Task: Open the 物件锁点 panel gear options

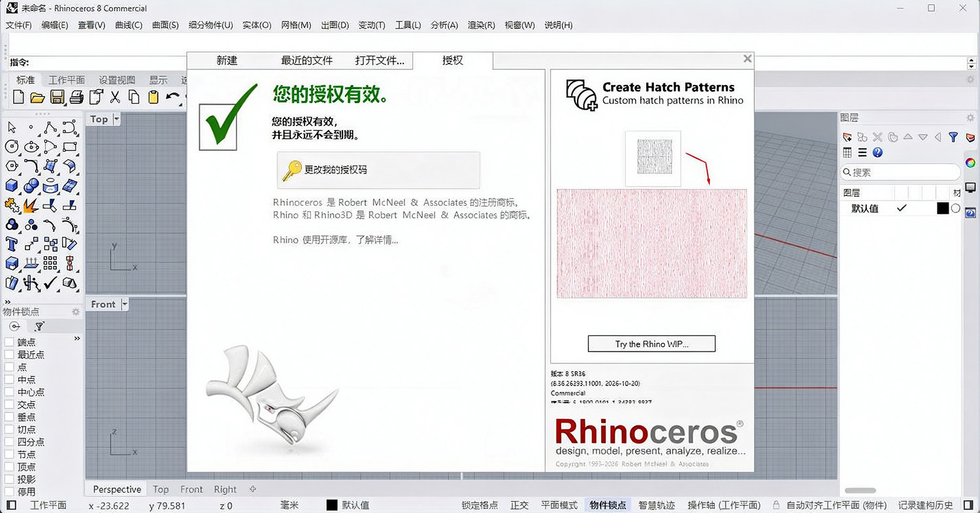Action: click(x=76, y=312)
